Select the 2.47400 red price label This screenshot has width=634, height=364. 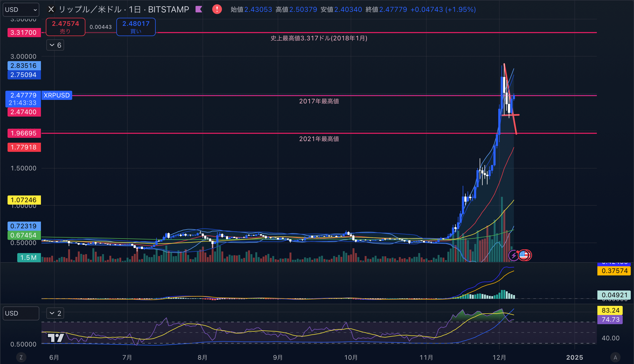point(24,112)
